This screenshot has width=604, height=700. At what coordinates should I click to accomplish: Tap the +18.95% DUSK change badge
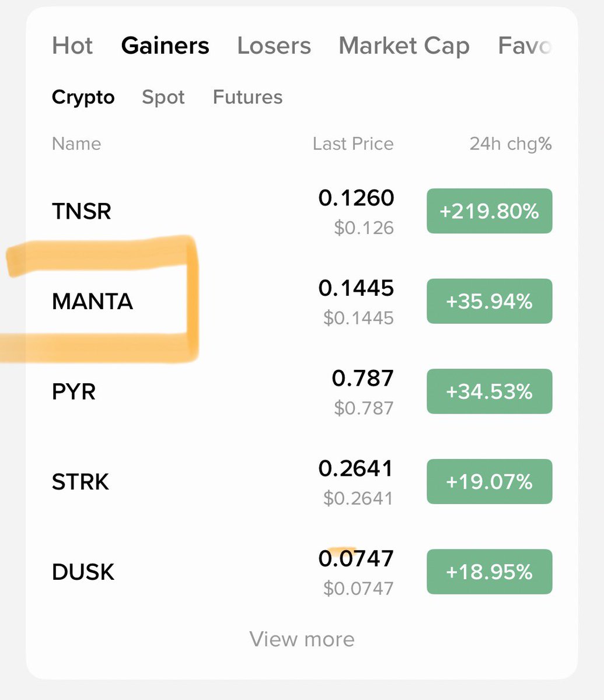coord(490,572)
